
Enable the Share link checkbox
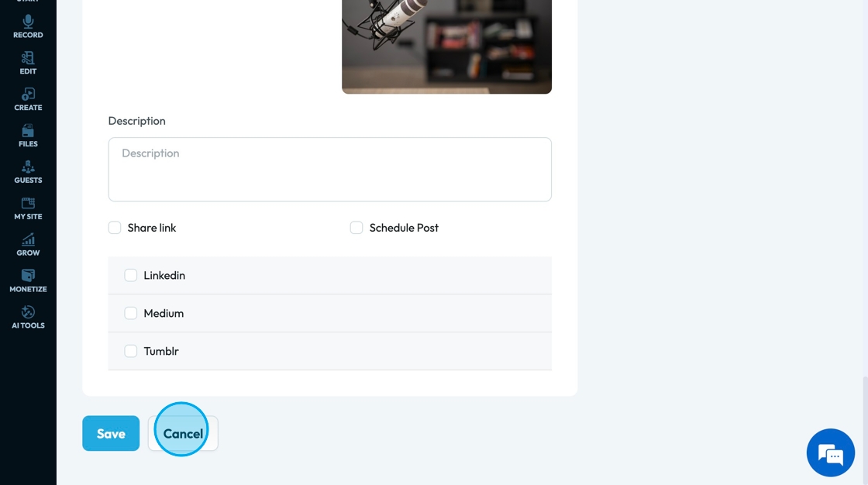(115, 228)
